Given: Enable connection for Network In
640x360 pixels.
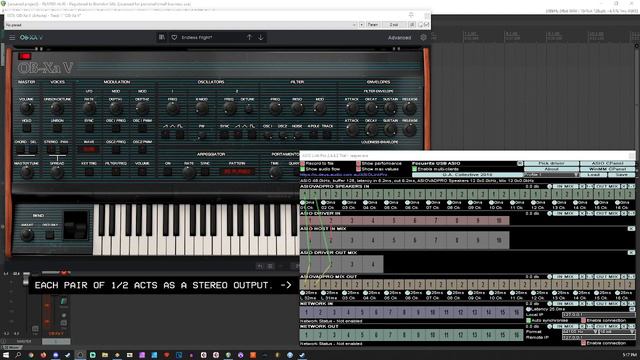Looking at the screenshot, I should tap(583, 320).
